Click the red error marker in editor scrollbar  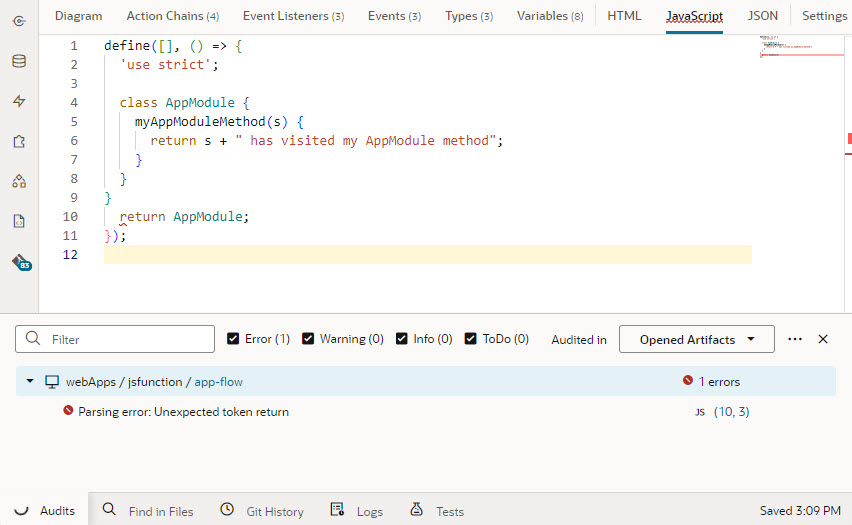pos(849,139)
